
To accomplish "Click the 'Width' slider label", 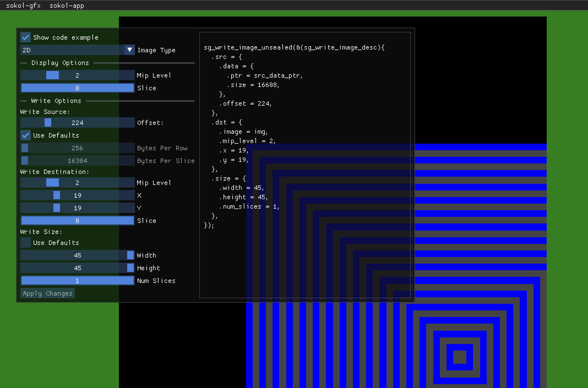I will pos(146,255).
